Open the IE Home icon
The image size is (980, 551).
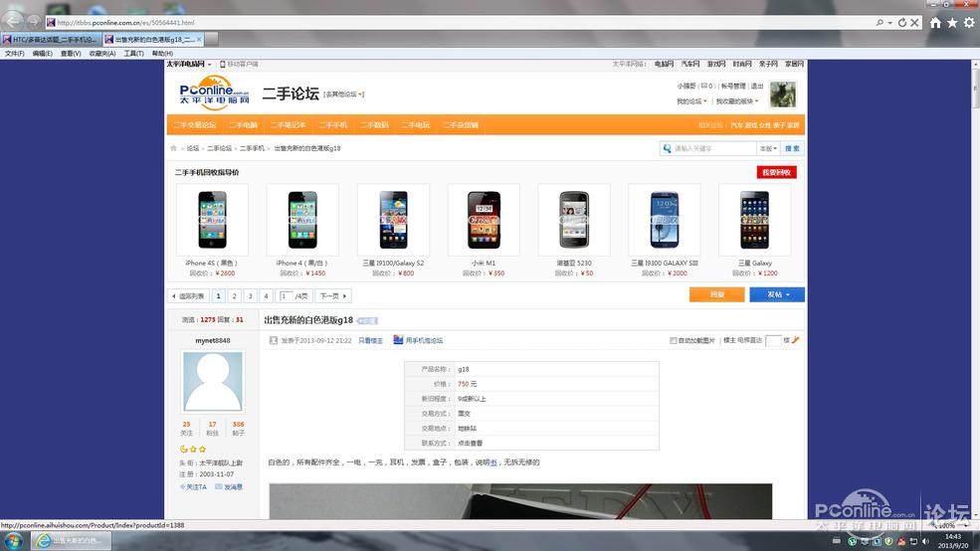click(935, 23)
